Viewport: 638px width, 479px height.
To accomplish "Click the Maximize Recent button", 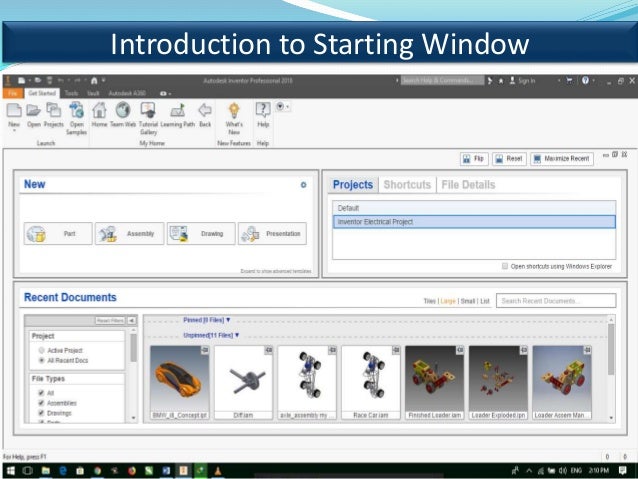I will coord(562,159).
